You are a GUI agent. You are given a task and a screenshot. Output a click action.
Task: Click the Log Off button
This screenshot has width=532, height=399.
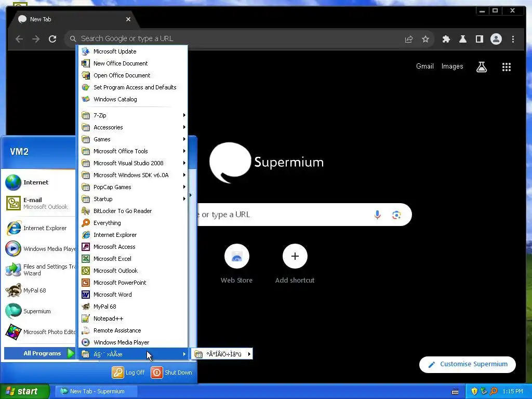coord(129,373)
